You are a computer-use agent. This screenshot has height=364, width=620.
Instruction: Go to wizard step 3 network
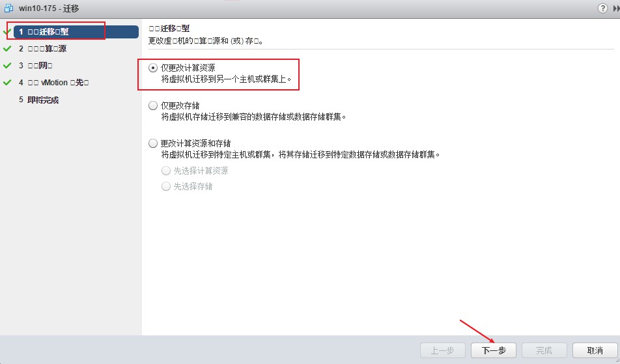[x=36, y=66]
